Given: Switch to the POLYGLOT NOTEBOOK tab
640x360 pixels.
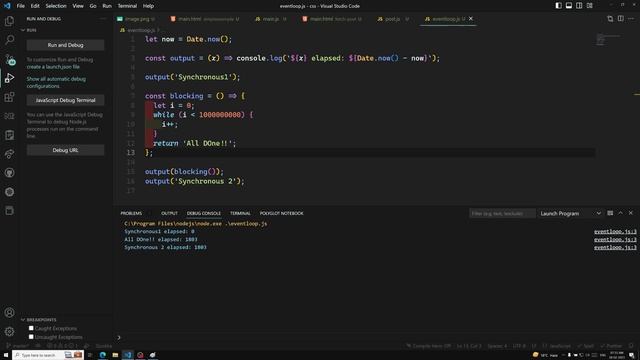Looking at the screenshot, I should [x=282, y=213].
